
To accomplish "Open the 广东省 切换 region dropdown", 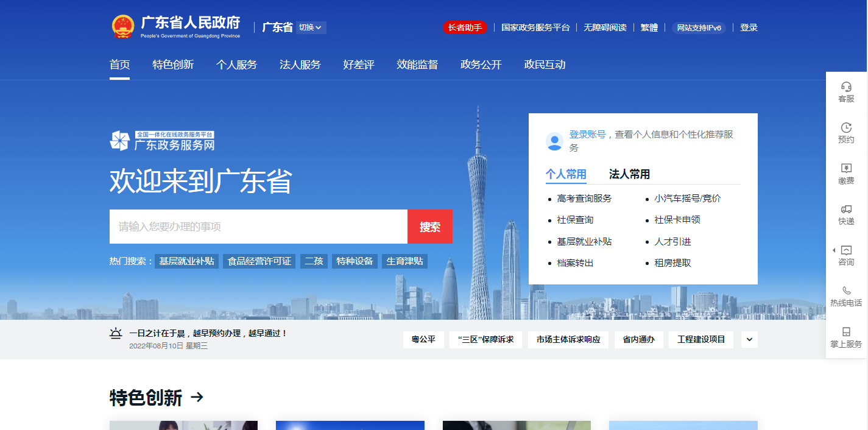I will tap(311, 27).
